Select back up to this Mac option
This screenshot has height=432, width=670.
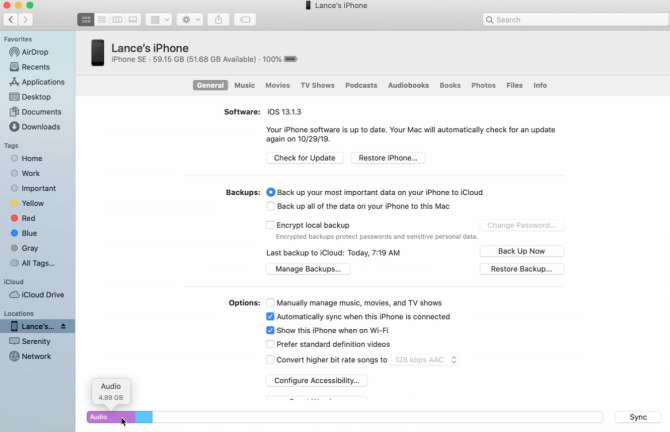pos(270,206)
